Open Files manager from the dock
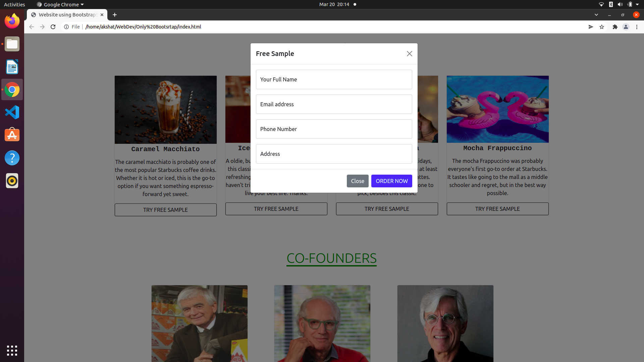This screenshot has width=644, height=362. point(12,44)
